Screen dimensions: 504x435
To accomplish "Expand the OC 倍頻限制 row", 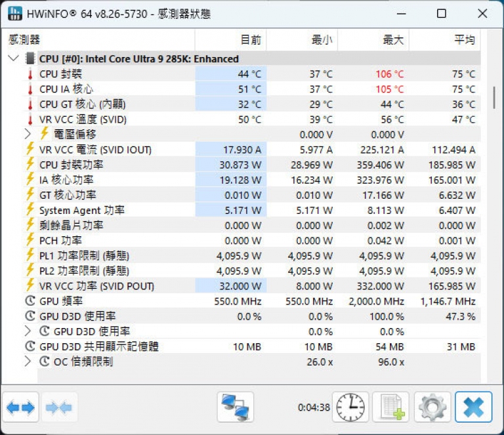I will click(28, 362).
